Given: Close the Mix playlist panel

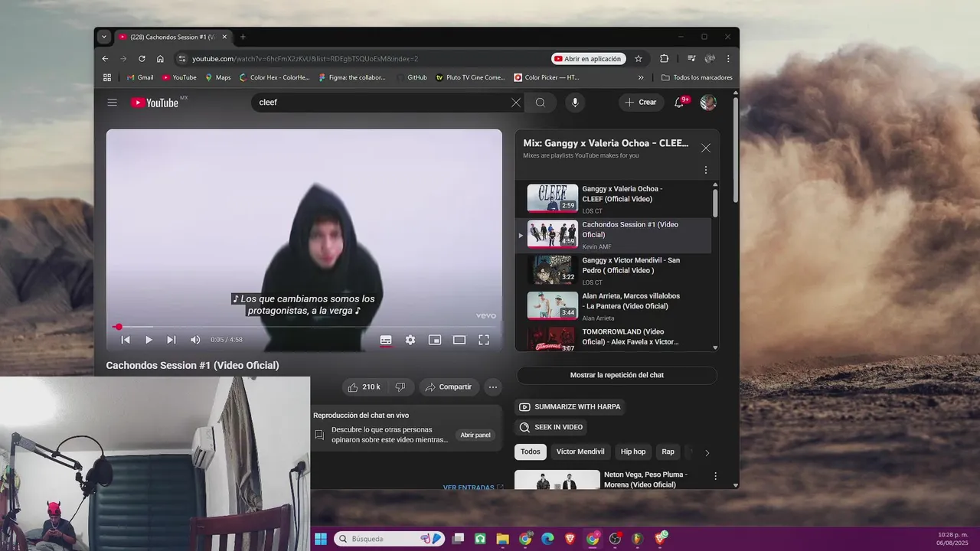Looking at the screenshot, I should (706, 148).
